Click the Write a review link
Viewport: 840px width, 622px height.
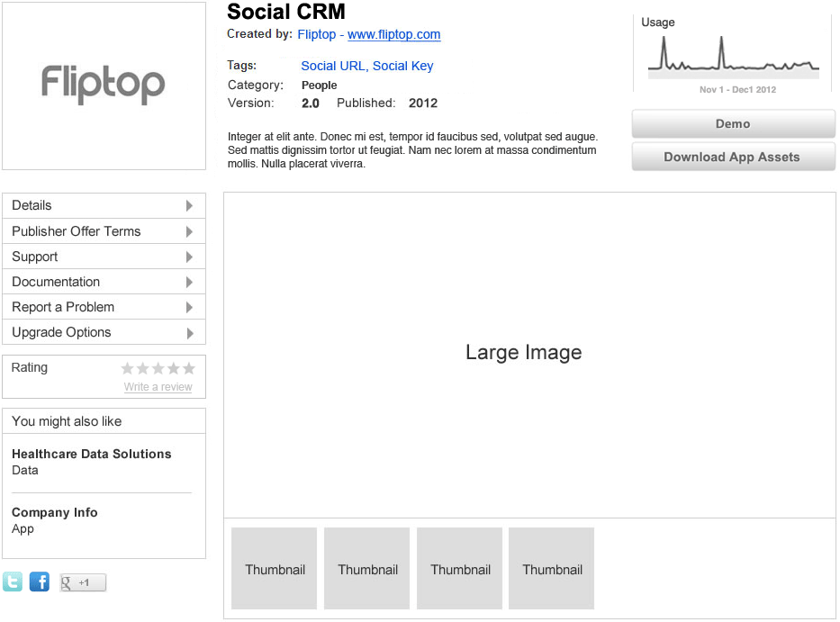click(x=158, y=387)
